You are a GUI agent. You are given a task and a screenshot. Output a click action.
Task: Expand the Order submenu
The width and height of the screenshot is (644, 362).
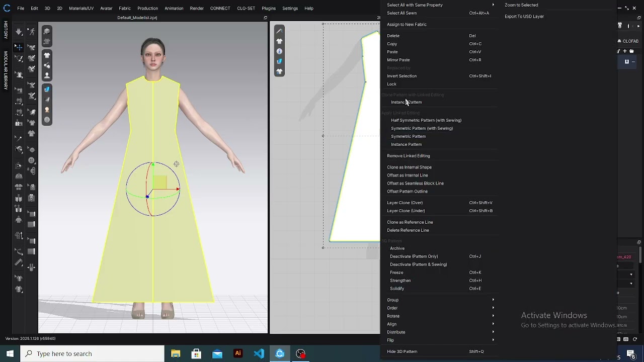coord(440,308)
